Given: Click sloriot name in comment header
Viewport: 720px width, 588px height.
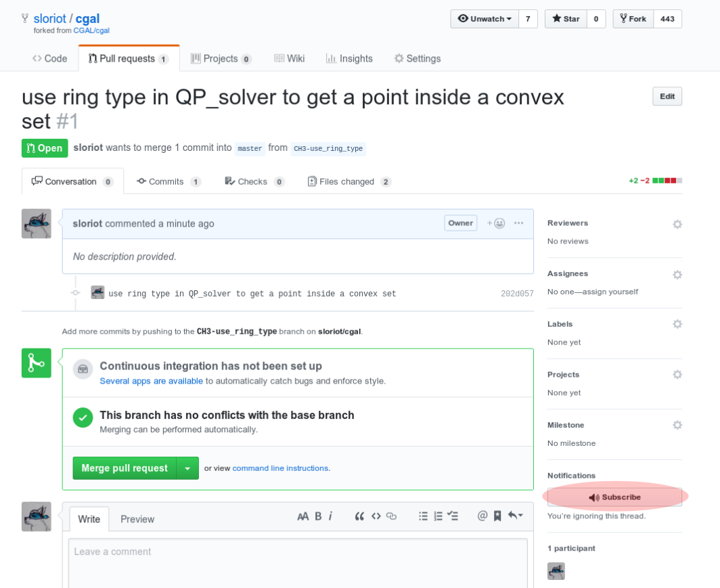Looking at the screenshot, I should tap(87, 223).
